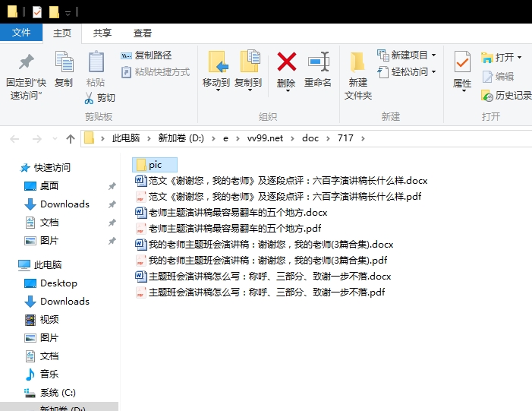Open 桌面 under Quick access
Screen dimensions: 532x411
[42, 186]
